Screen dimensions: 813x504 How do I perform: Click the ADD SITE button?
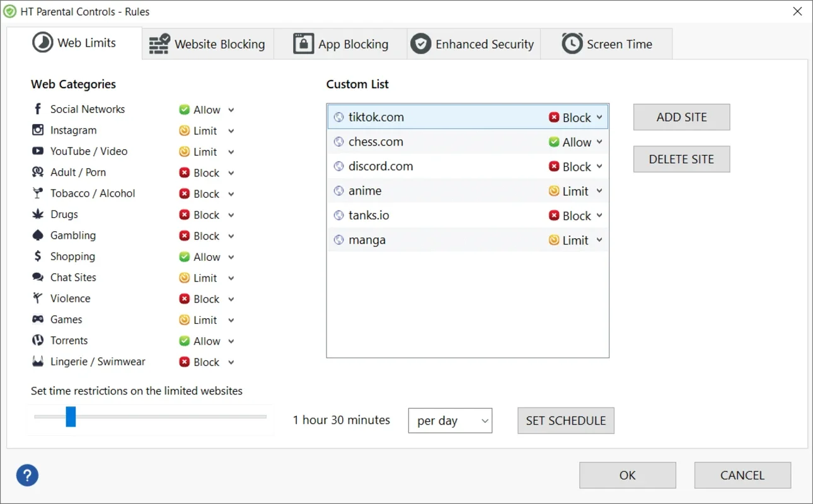click(681, 117)
